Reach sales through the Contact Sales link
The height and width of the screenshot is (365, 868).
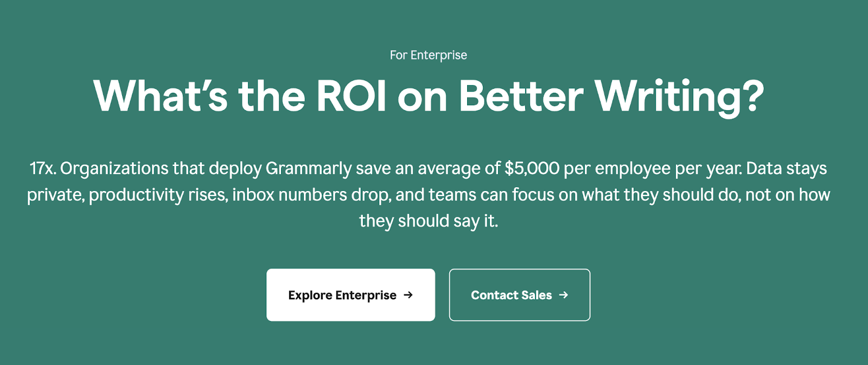(519, 294)
